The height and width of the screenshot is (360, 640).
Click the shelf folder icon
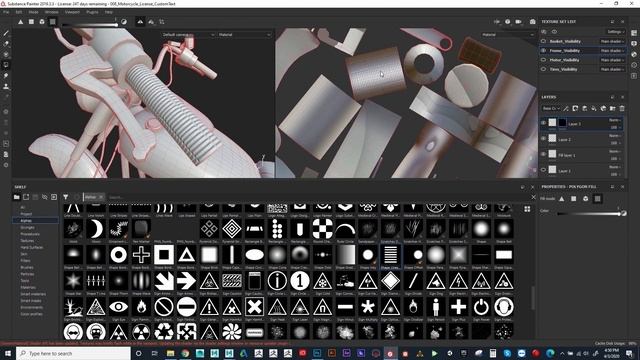(16, 197)
